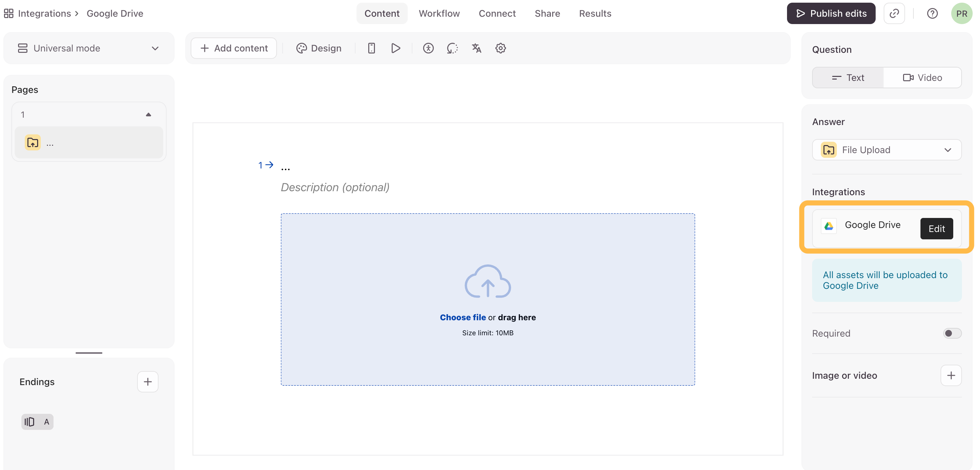Open the Results tab
Screen dimensions: 980x470
[595, 14]
